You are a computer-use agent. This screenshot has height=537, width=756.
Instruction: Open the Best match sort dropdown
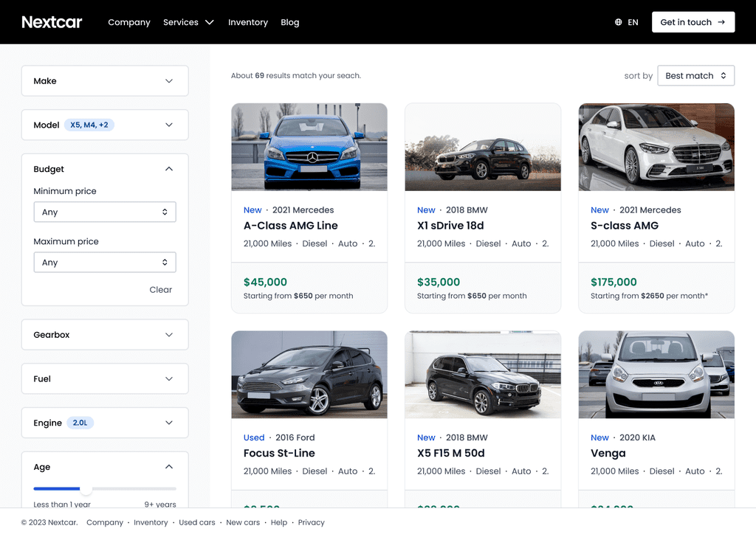[695, 76]
